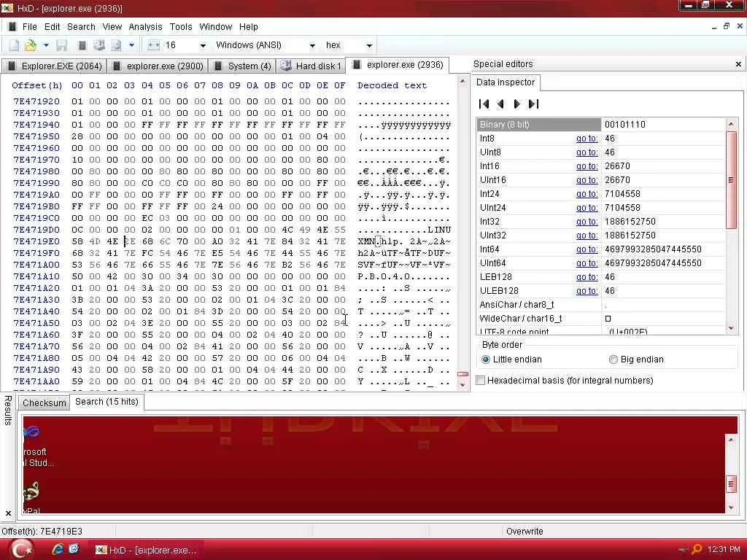Enable Hexadecimal basis for integral numbers
Viewport: 747px width, 560px height.
tap(481, 380)
